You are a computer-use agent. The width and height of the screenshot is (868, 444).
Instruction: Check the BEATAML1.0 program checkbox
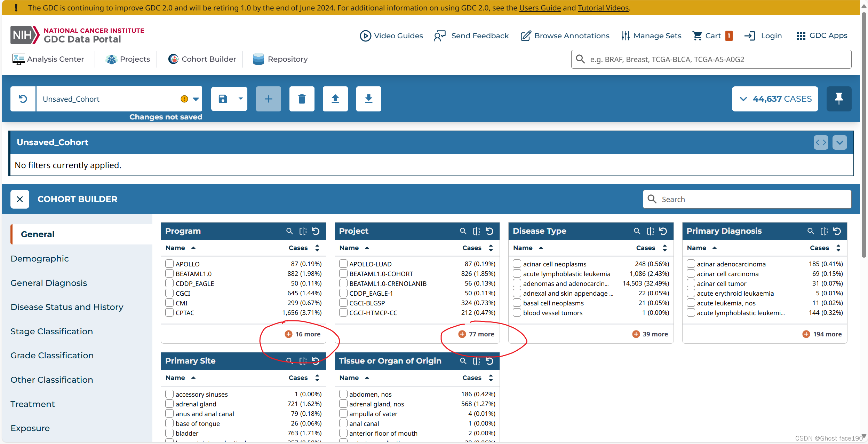point(169,274)
